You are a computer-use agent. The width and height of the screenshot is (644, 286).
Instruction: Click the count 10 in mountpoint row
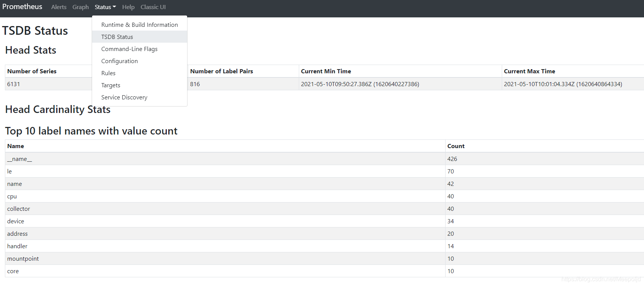451,258
